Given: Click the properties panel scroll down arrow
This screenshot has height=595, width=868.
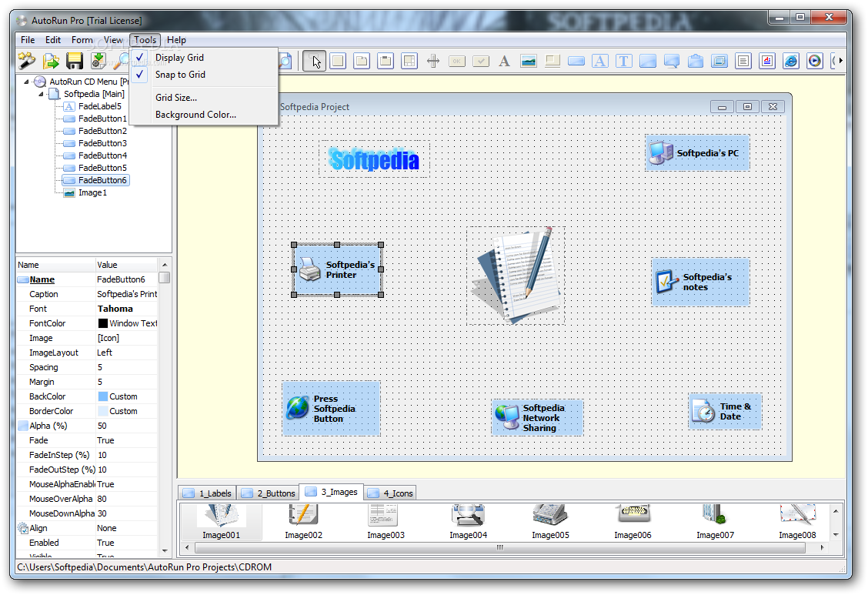Looking at the screenshot, I should tap(165, 551).
